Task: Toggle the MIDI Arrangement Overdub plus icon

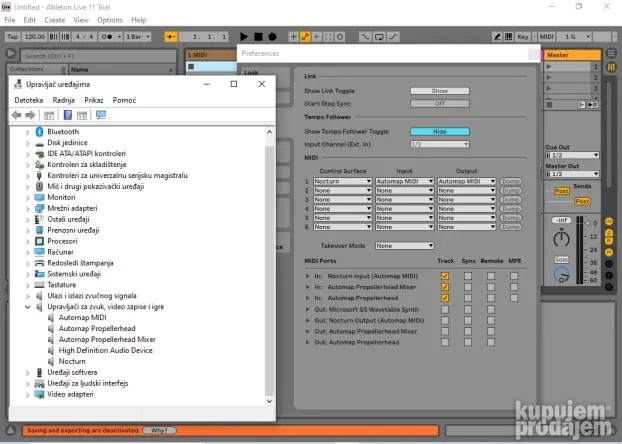Action: click(293, 37)
